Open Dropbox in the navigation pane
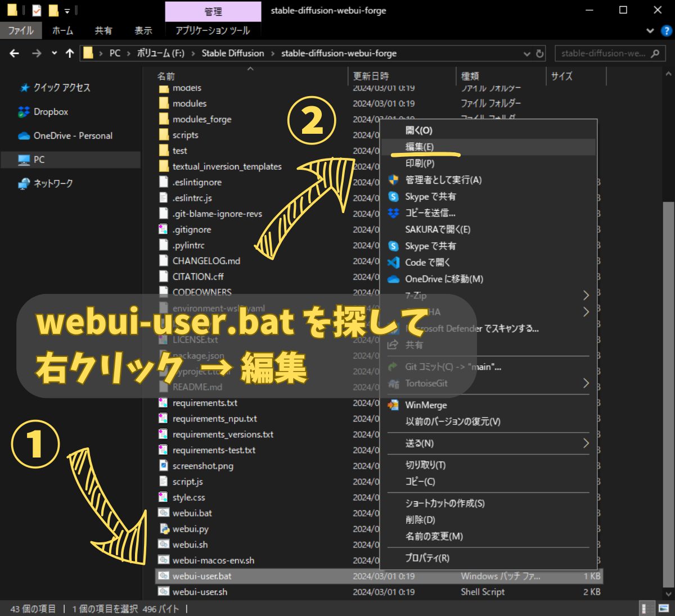Viewport: 675px width, 616px height. [51, 112]
